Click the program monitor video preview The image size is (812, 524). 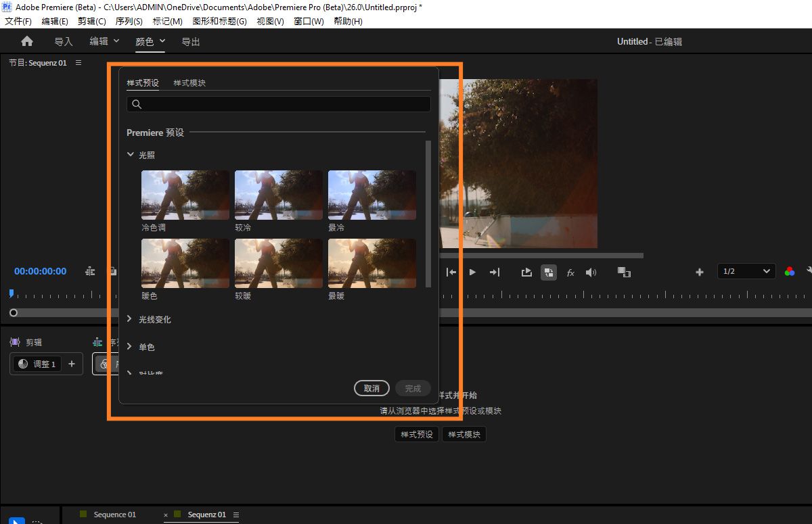point(518,164)
